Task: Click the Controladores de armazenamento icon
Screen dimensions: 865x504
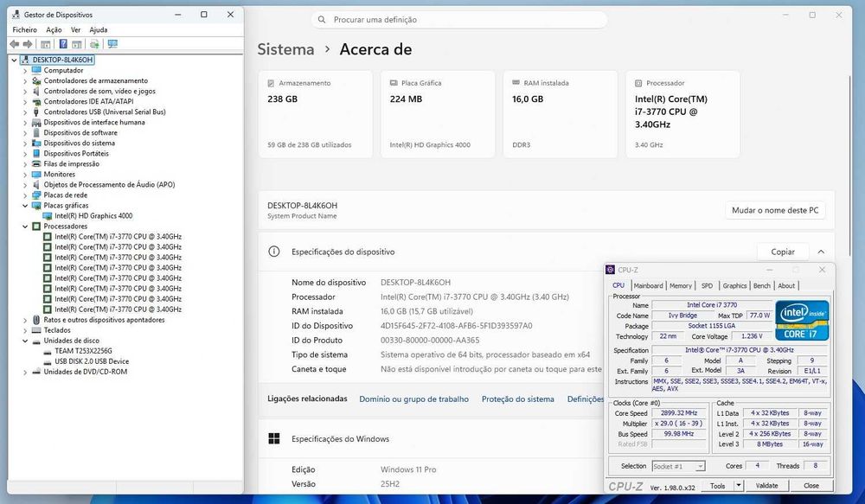Action: (x=36, y=80)
